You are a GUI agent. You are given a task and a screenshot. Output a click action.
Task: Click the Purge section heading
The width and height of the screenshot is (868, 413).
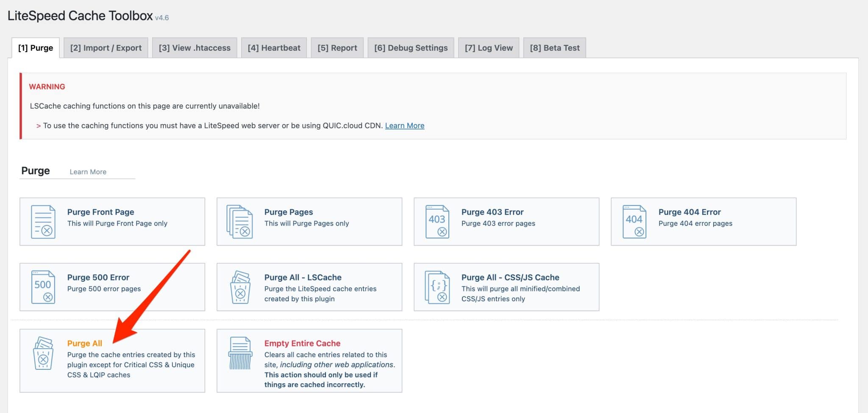click(36, 170)
